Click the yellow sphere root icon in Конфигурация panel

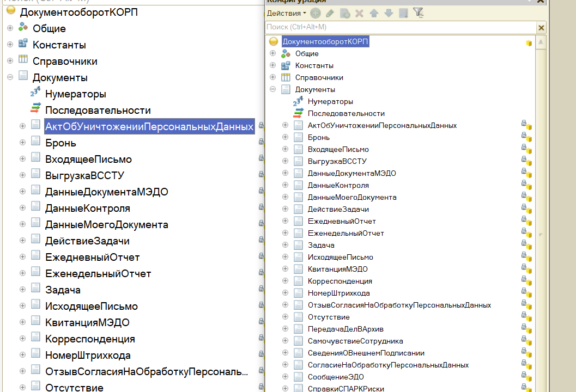[x=274, y=41]
